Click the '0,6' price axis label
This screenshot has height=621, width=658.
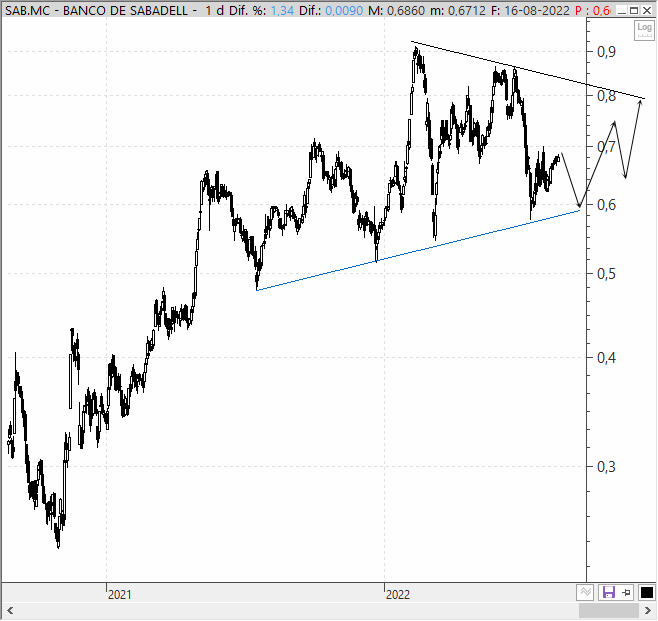606,205
